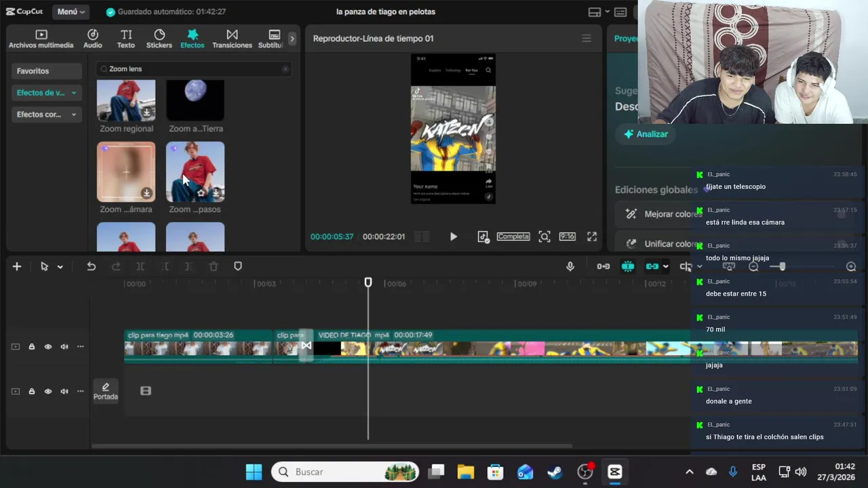This screenshot has height=488, width=868.
Task: Undo the last edit
Action: (x=91, y=266)
